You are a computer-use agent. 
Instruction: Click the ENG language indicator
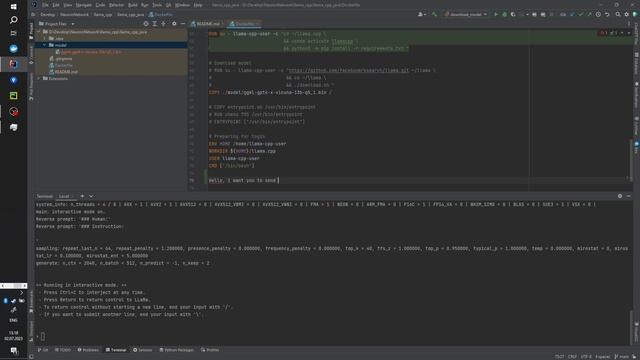pyautogui.click(x=13, y=320)
